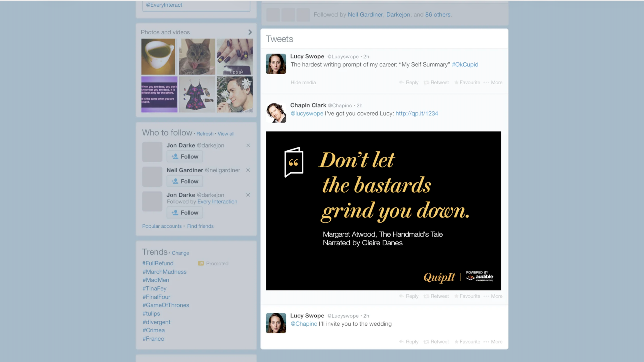Click View all in Who to follow
The image size is (644, 362).
click(226, 134)
